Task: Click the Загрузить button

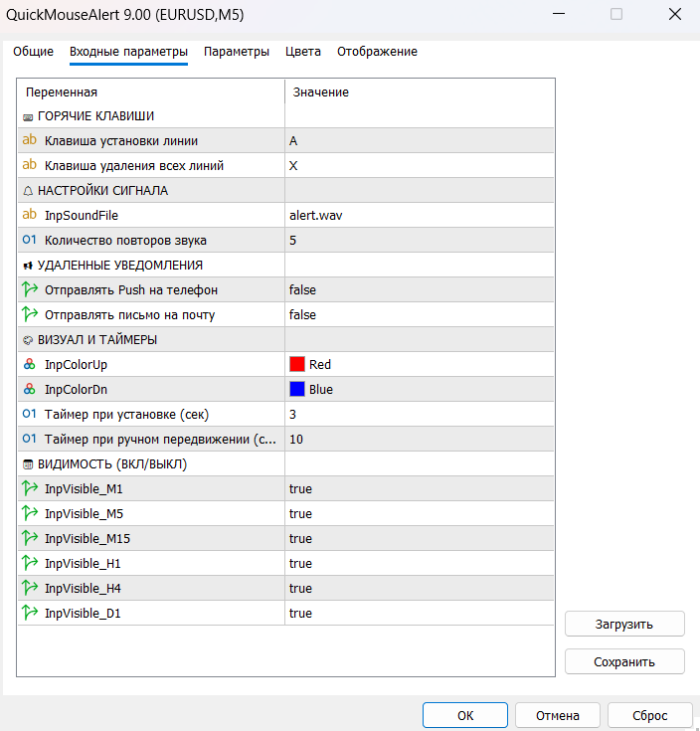Action: pyautogui.click(x=624, y=624)
